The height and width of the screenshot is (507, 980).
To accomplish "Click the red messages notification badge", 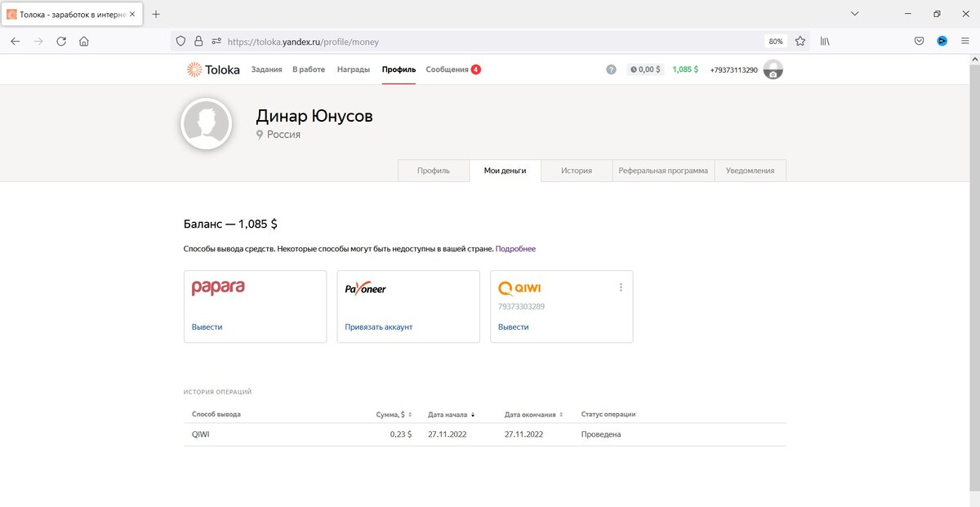I will click(477, 69).
